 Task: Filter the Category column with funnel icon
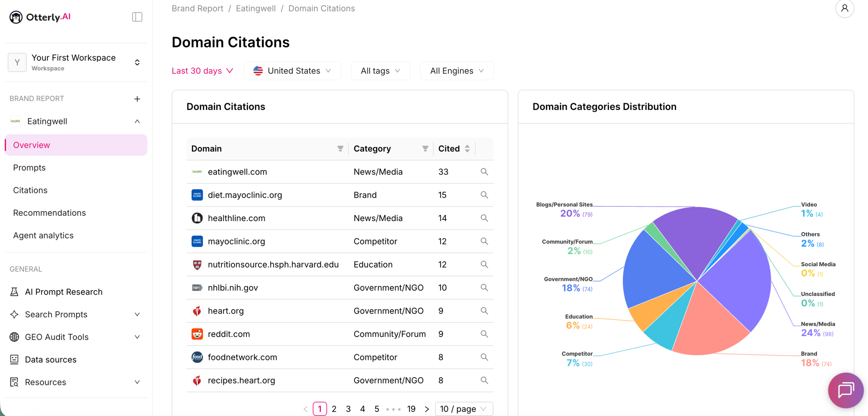coord(425,148)
